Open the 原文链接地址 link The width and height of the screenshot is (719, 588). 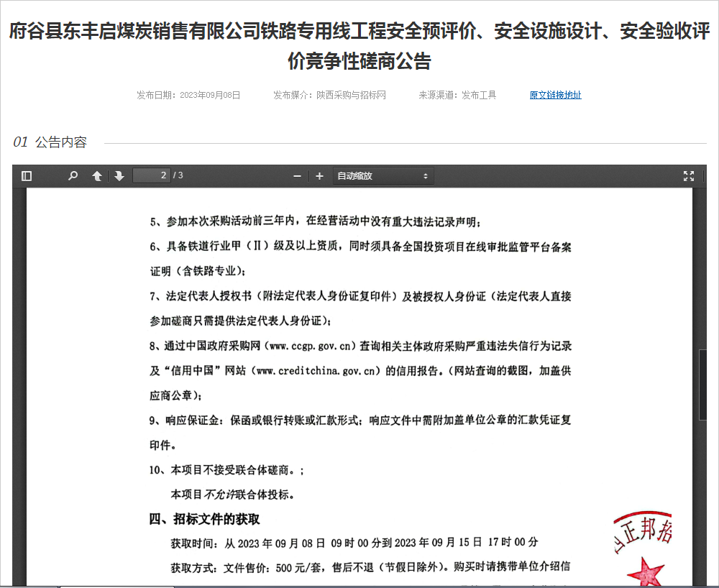pos(555,95)
